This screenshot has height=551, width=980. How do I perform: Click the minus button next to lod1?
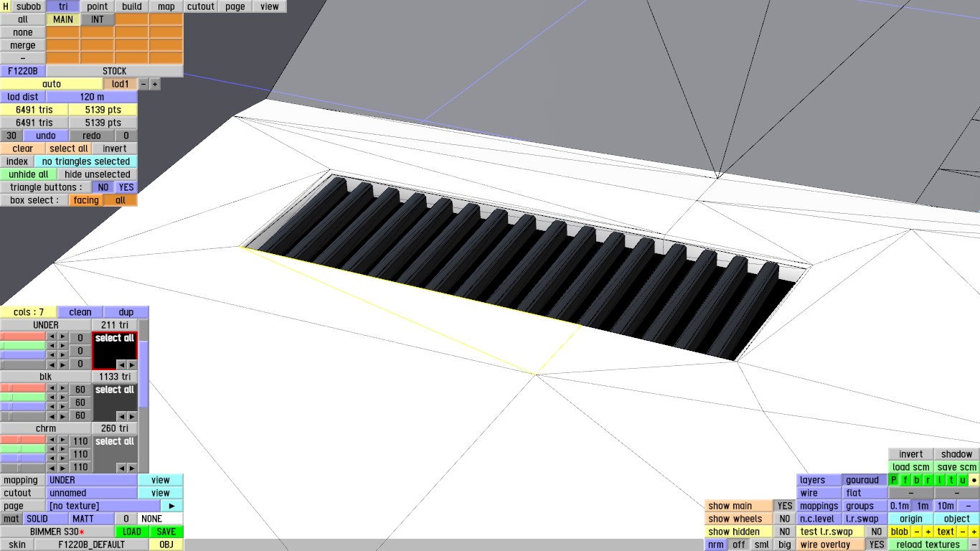click(x=143, y=84)
